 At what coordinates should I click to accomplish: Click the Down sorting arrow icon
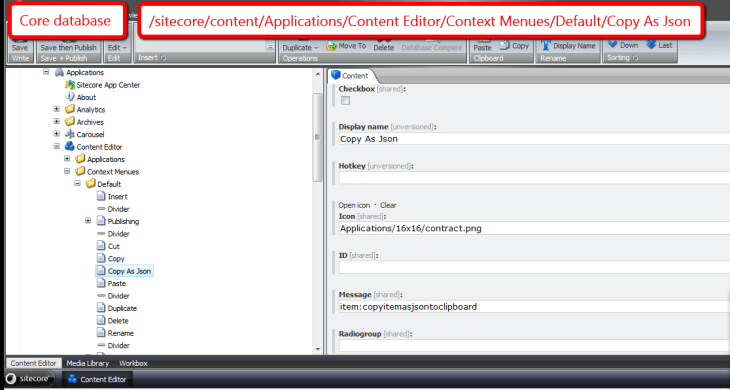pyautogui.click(x=613, y=45)
